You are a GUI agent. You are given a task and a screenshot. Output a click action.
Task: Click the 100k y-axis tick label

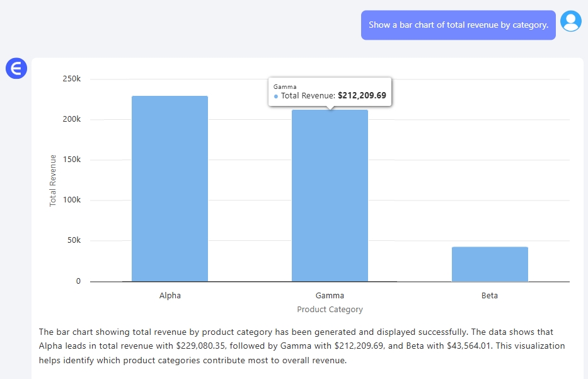coord(71,201)
